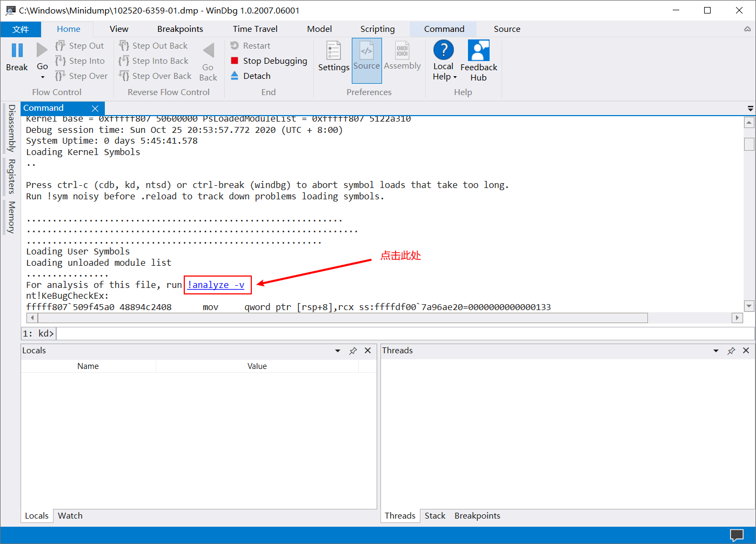
Task: Click Stop Debugging red square
Action: pyautogui.click(x=235, y=61)
